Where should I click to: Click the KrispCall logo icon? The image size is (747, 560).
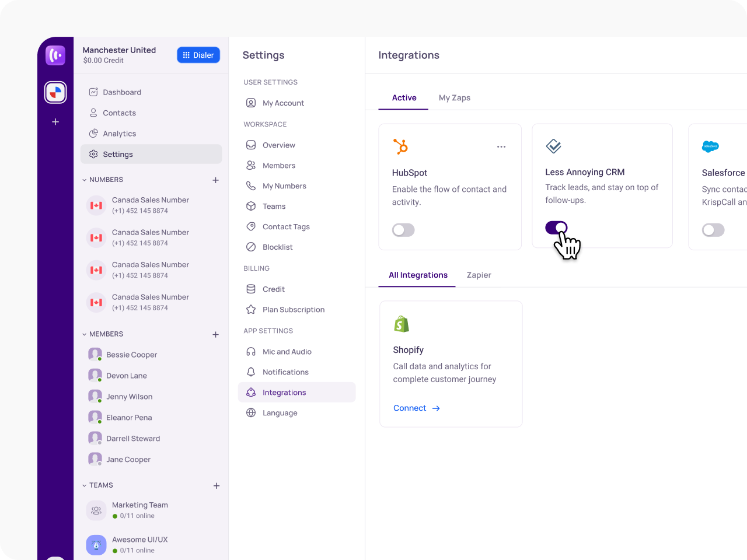(55, 55)
